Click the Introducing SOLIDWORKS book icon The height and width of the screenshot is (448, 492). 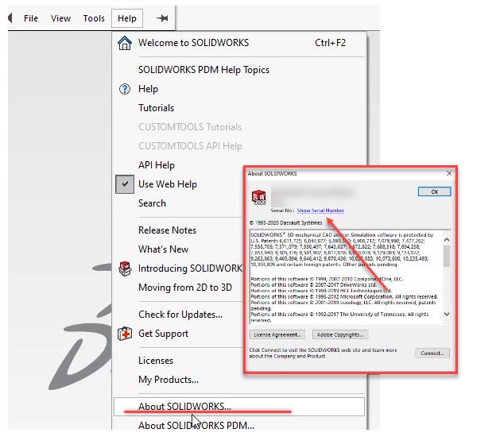tap(124, 268)
